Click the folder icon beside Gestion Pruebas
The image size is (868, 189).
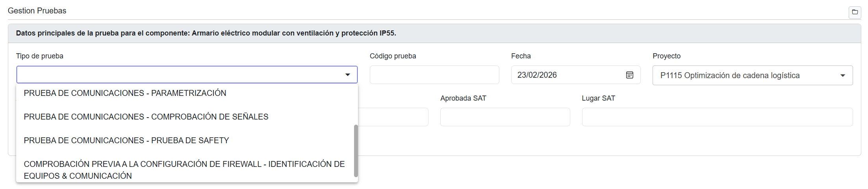[855, 12]
